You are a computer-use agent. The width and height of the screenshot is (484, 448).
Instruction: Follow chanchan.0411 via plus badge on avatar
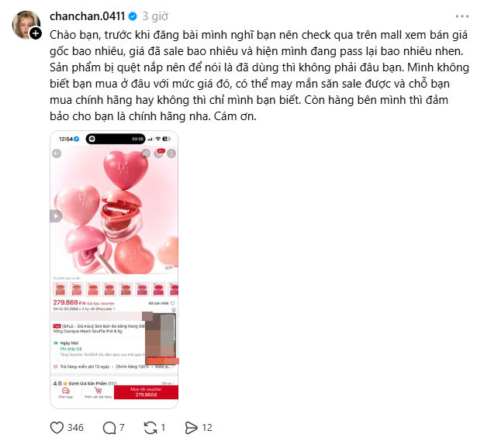tap(36, 33)
